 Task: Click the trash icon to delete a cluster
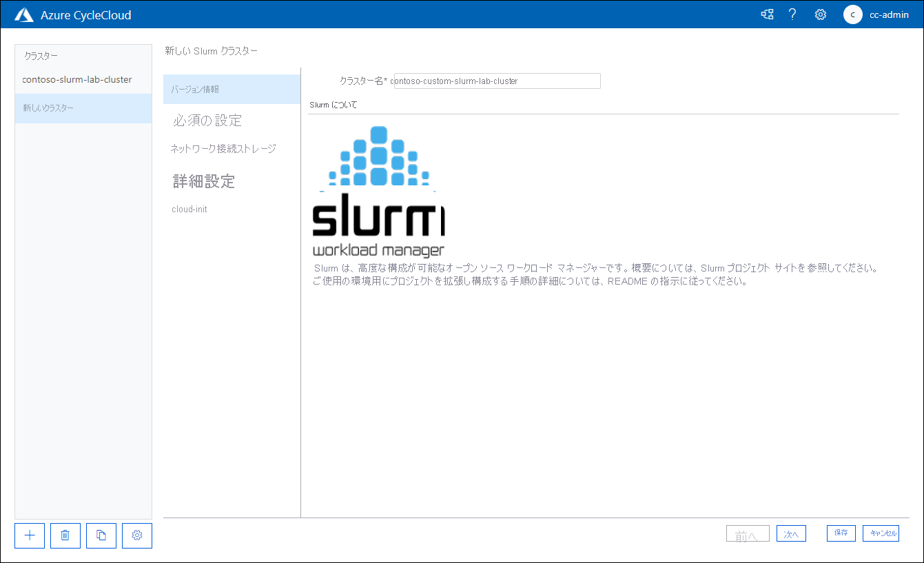tap(65, 535)
